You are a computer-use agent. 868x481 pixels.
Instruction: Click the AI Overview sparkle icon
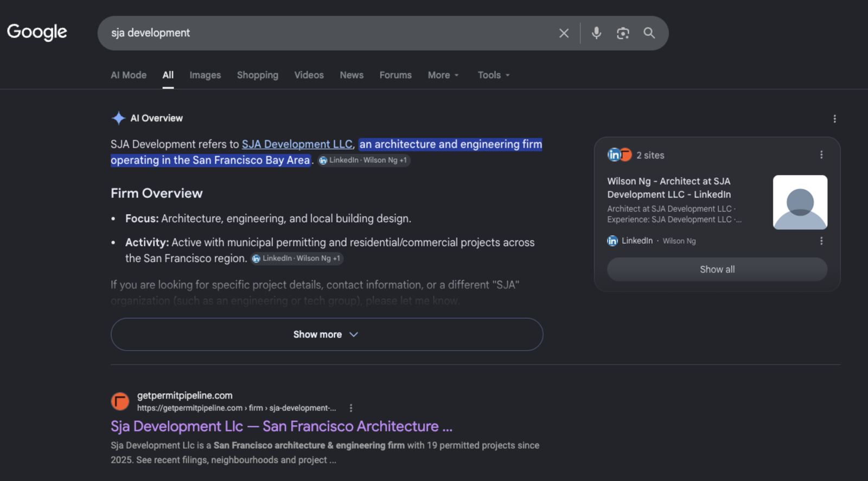(x=118, y=118)
